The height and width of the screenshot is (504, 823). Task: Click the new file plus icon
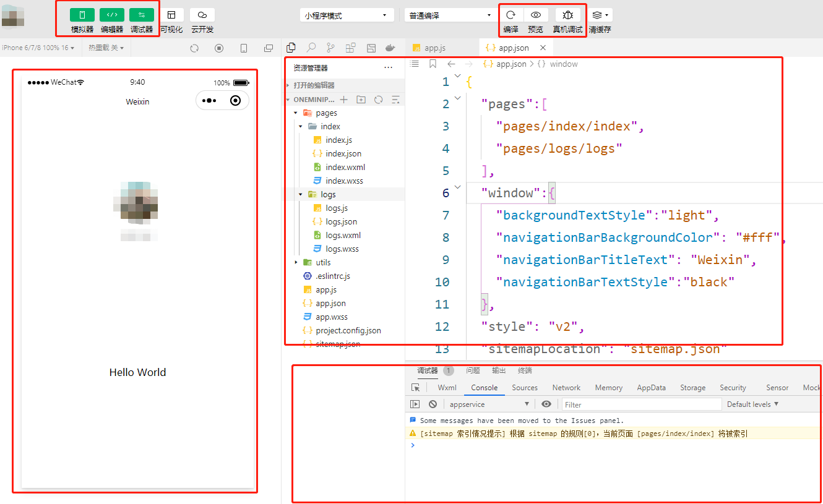(344, 100)
